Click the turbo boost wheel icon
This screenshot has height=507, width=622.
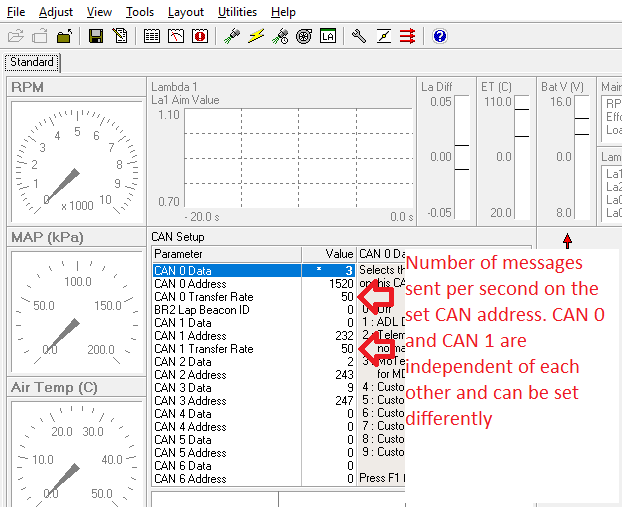(304, 37)
